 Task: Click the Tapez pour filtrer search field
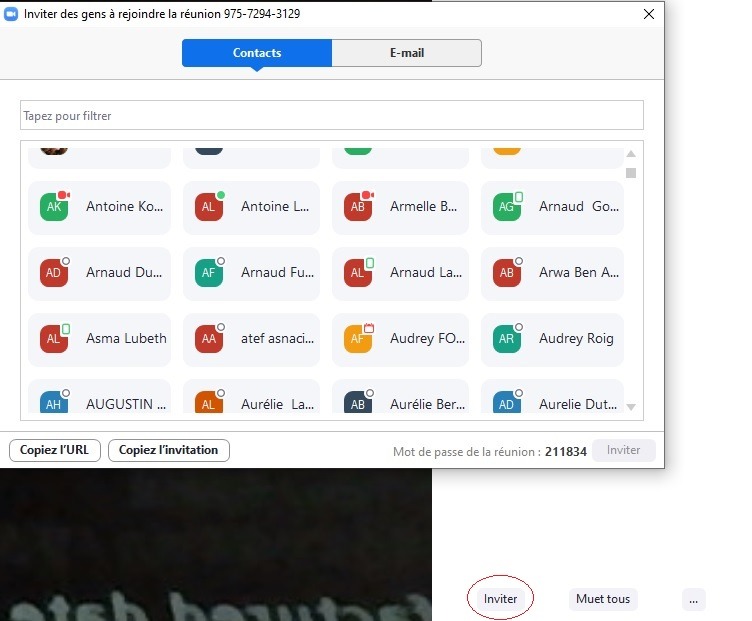point(331,116)
